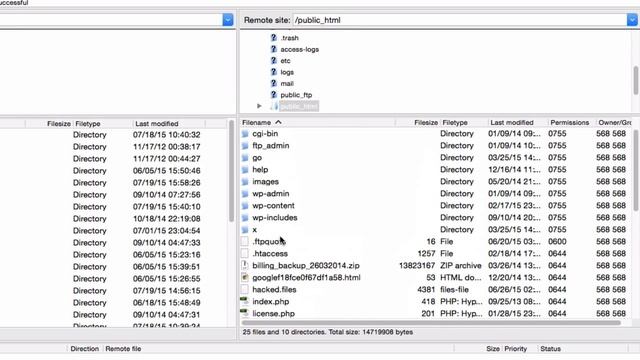Viewport: 640px width, 360px height.
Task: Click the .htaccess file icon
Action: point(245,254)
